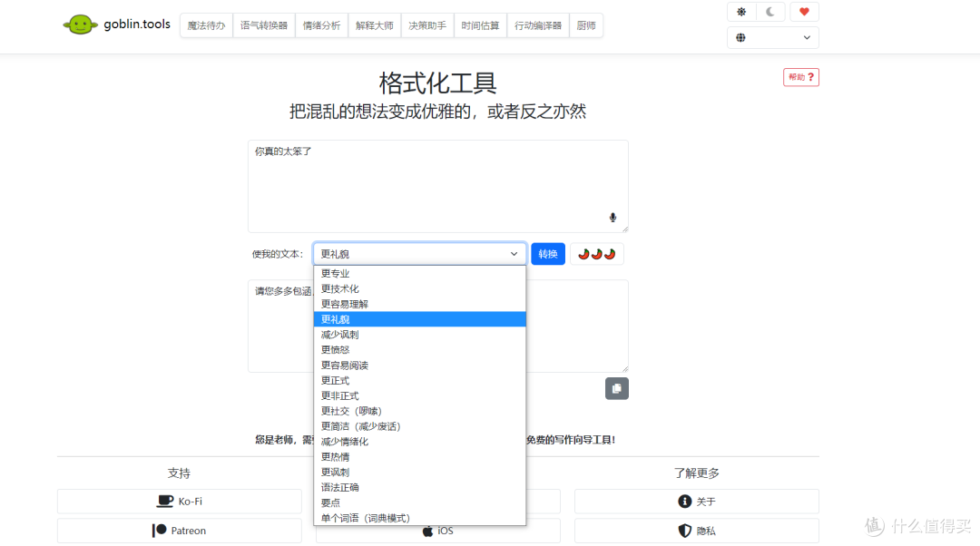
Task: Select 更专业 option in list
Action: click(x=419, y=274)
